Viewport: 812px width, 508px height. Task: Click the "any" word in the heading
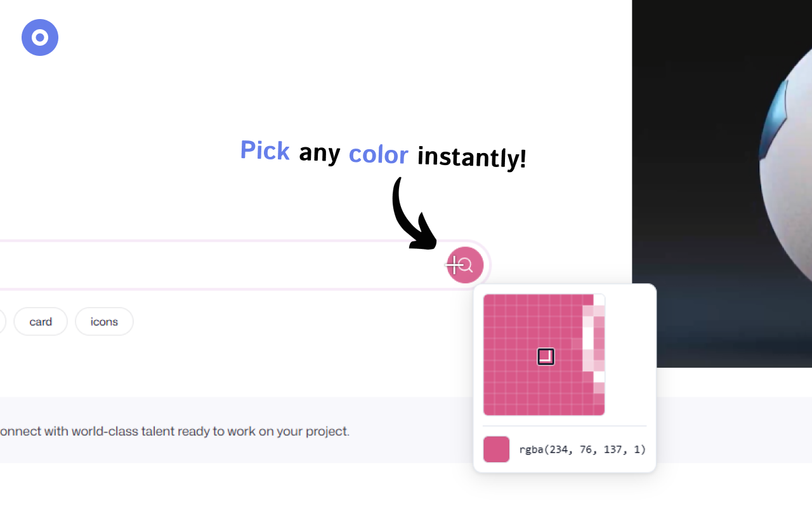pyautogui.click(x=319, y=152)
